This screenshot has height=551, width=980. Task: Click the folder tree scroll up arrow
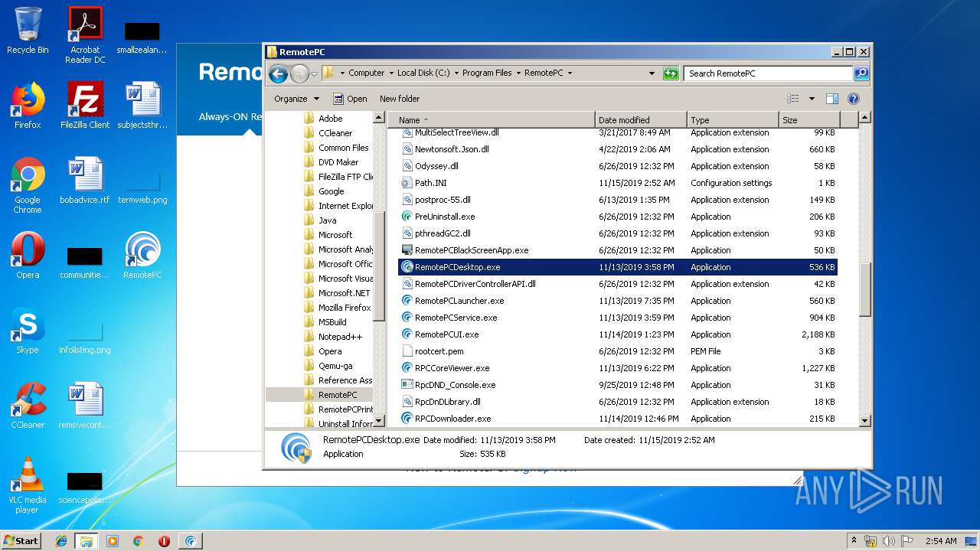click(x=379, y=118)
